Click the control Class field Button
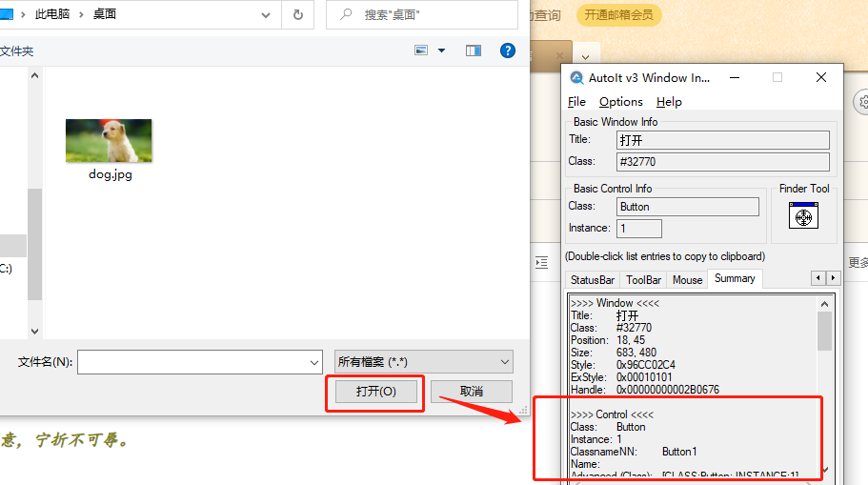The height and width of the screenshot is (485, 868). [x=688, y=207]
